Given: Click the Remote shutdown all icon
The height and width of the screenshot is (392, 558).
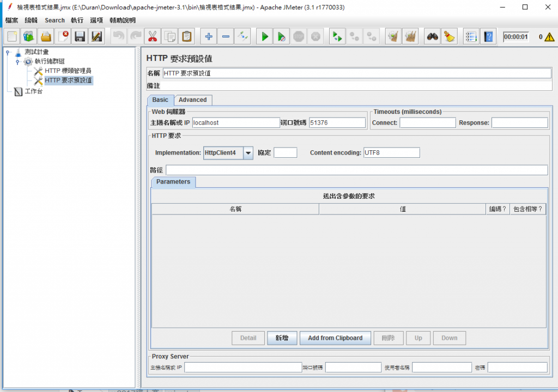Looking at the screenshot, I should pos(371,36).
